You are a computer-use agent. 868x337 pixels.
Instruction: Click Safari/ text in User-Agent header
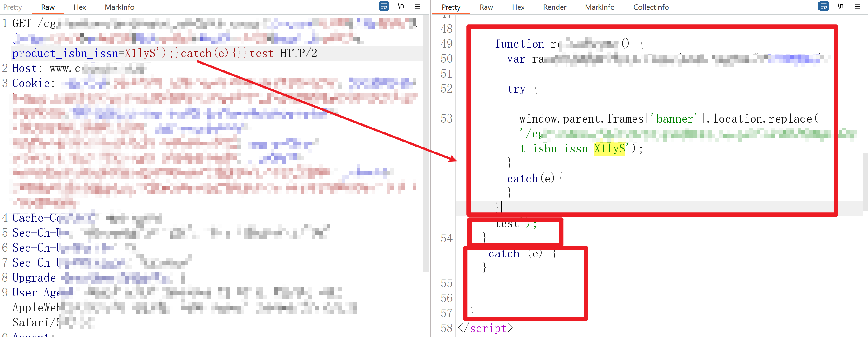tap(33, 322)
